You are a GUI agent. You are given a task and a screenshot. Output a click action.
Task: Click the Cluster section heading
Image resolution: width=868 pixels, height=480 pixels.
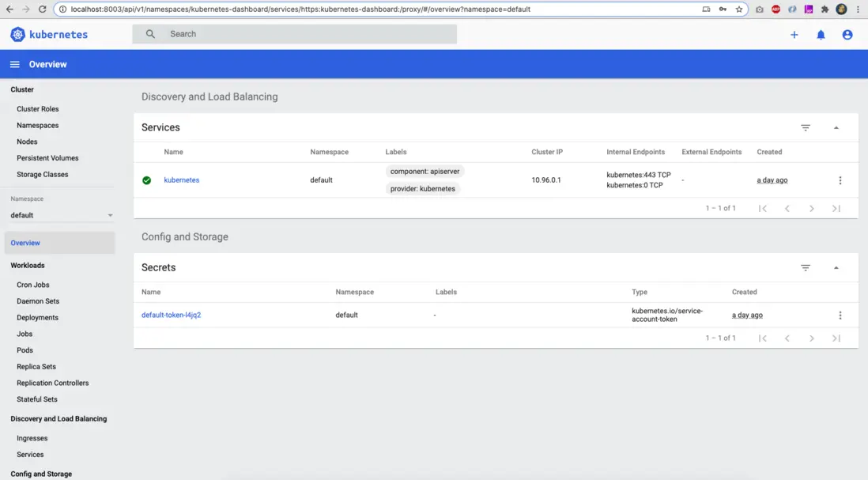22,89
